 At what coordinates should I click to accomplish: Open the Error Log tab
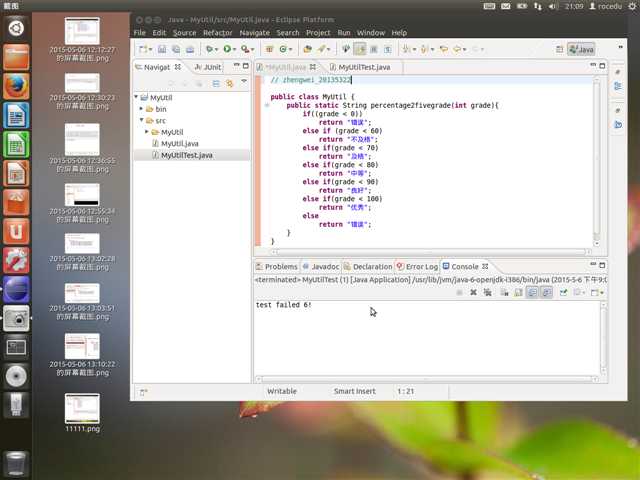pos(417,267)
